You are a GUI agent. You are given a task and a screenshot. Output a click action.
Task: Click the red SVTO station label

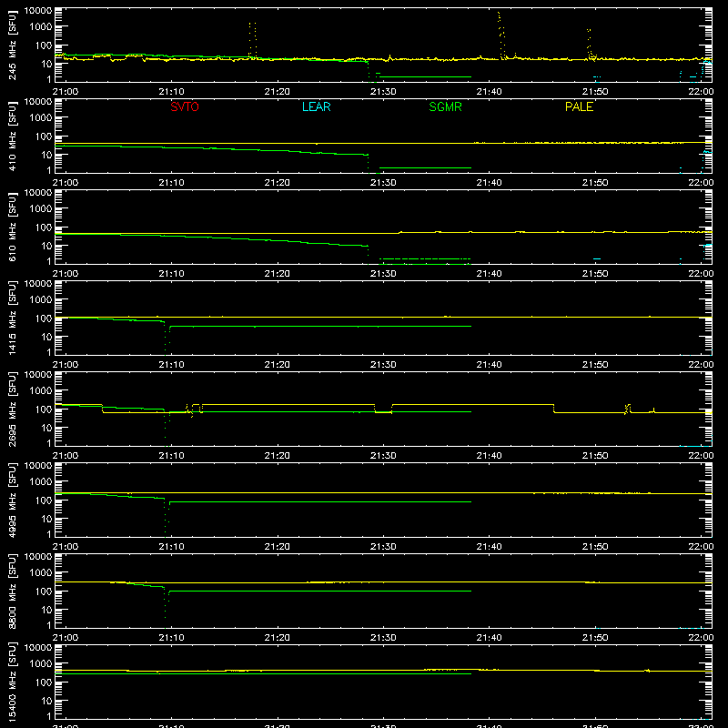click(185, 106)
